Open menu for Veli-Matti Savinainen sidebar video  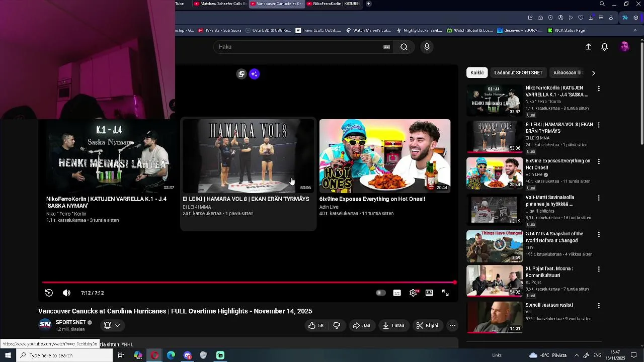[x=599, y=198]
